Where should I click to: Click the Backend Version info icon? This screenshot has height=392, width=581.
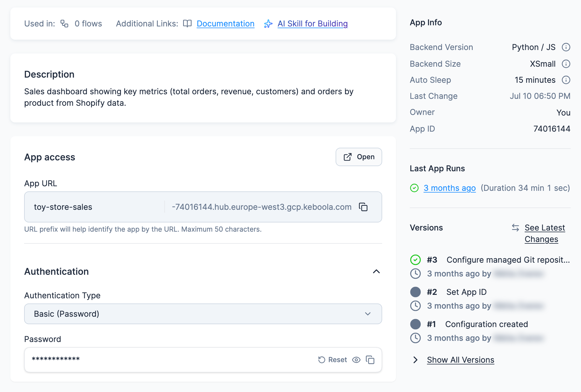pos(566,47)
